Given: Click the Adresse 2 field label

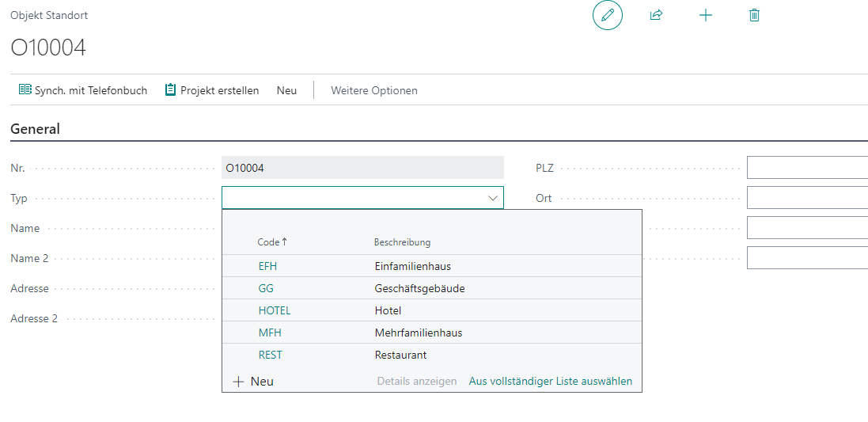Looking at the screenshot, I should tap(34, 318).
